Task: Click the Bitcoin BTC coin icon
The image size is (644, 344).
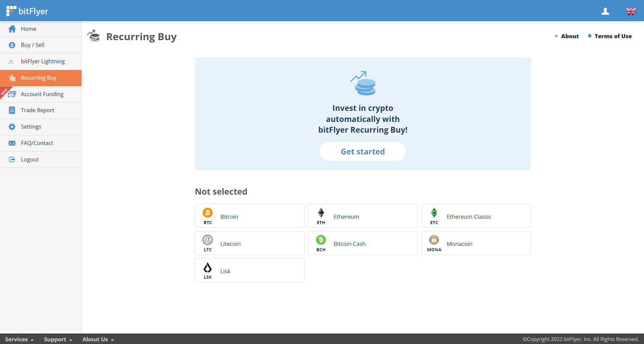Action: point(208,213)
